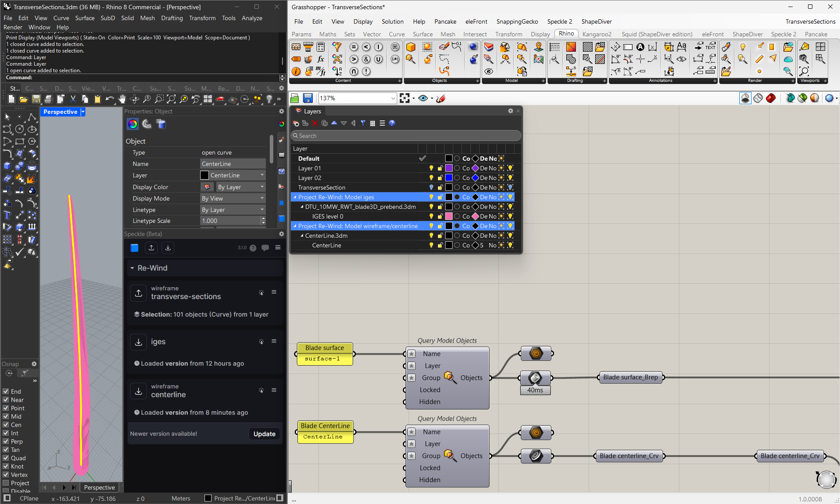The image size is (840, 504).
Task: Uncheck the Quad osnap checkbox
Action: point(6,458)
